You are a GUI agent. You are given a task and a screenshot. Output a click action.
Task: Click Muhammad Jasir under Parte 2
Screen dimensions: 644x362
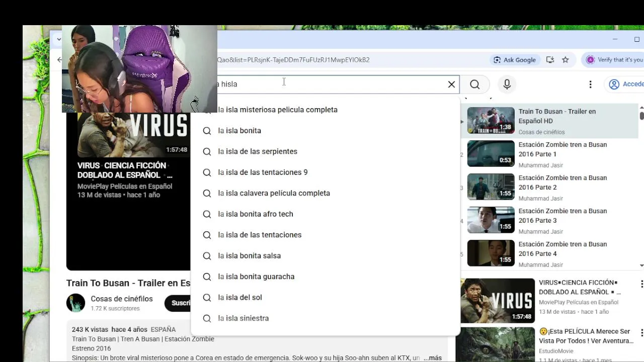541,199
